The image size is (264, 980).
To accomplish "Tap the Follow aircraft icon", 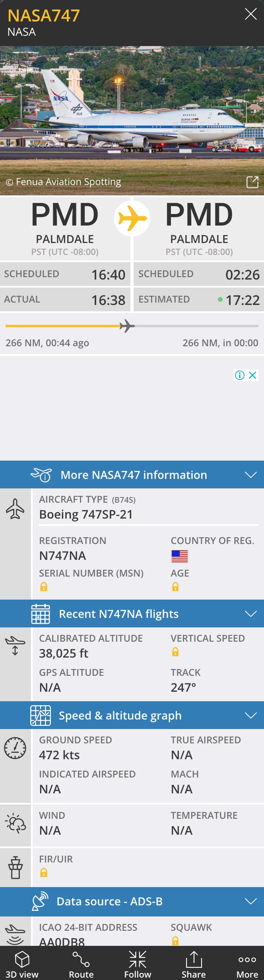I will (x=138, y=964).
